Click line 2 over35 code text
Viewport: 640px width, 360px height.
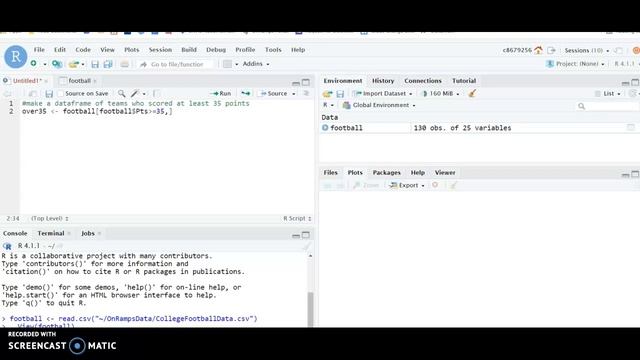point(97,111)
